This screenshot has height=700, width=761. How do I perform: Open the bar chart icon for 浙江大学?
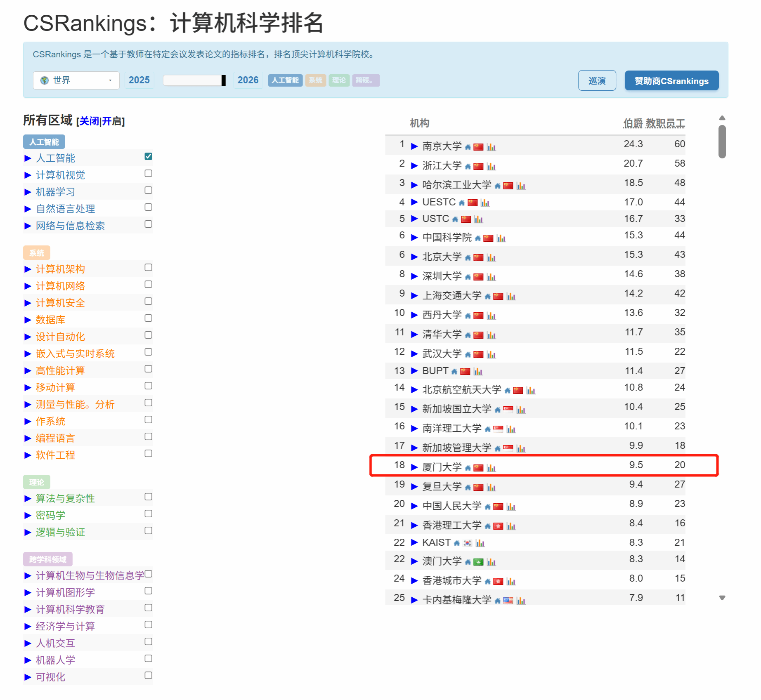491,167
